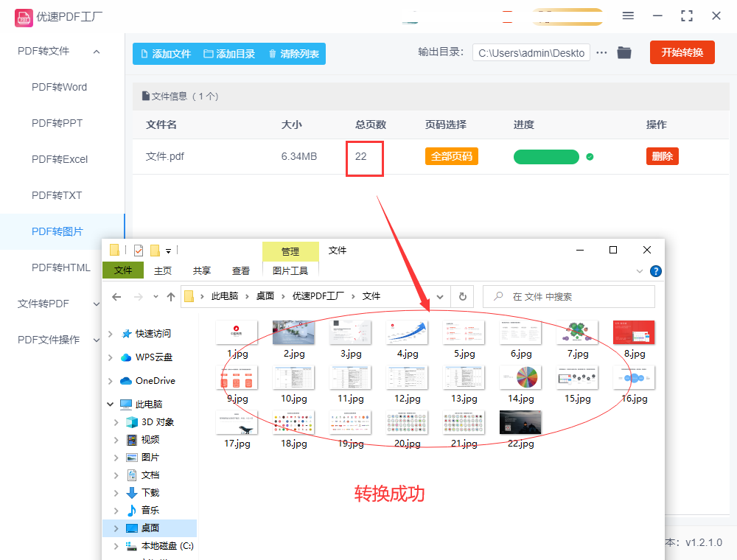Expand OneDrive node in Explorer tree
This screenshot has height=560, width=737.
tap(110, 381)
